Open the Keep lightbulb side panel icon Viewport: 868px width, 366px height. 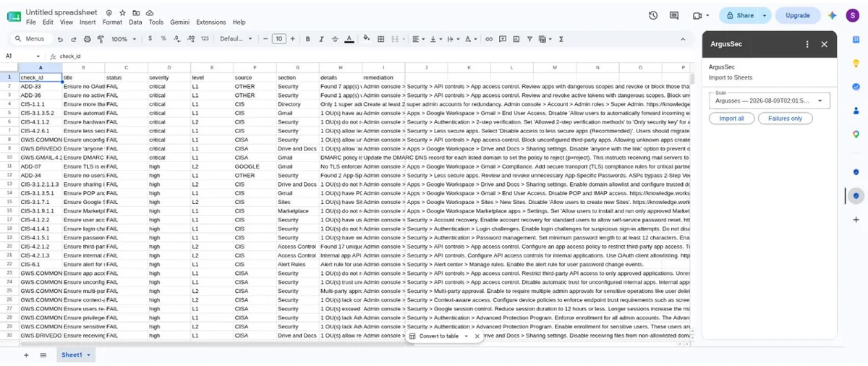pyautogui.click(x=856, y=63)
